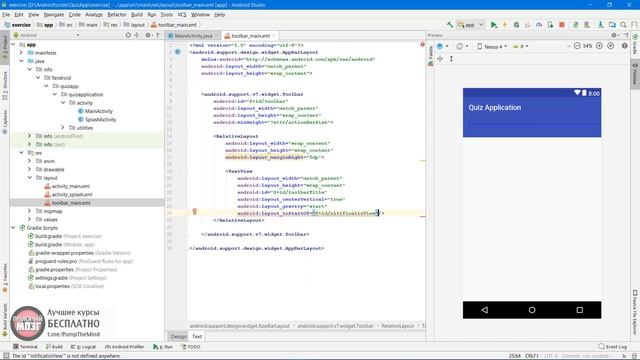This screenshot has height=360, width=640.
Task: Close the toolbar_main.xml editor tab
Action: (274, 36)
